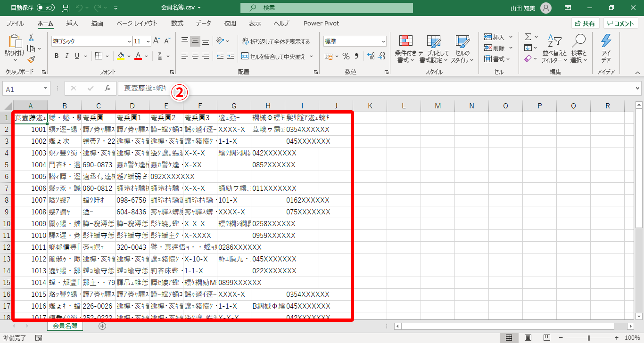644x343 pixels.
Task: Add a new sheet with plus icon
Action: (102, 326)
